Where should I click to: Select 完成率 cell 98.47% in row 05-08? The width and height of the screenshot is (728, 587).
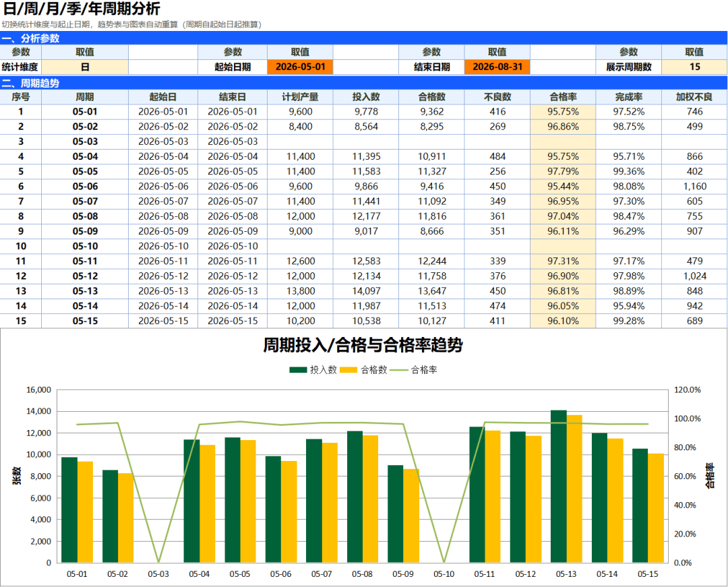(629, 216)
